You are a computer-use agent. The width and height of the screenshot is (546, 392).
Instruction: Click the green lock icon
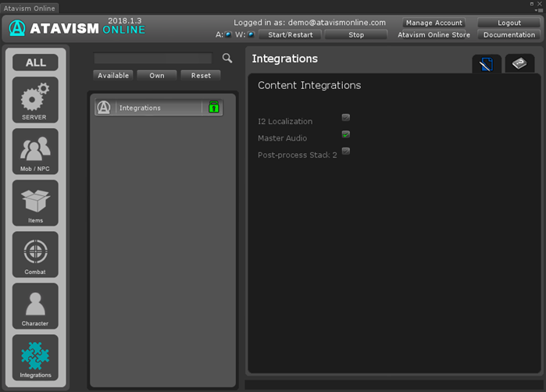[x=214, y=108]
